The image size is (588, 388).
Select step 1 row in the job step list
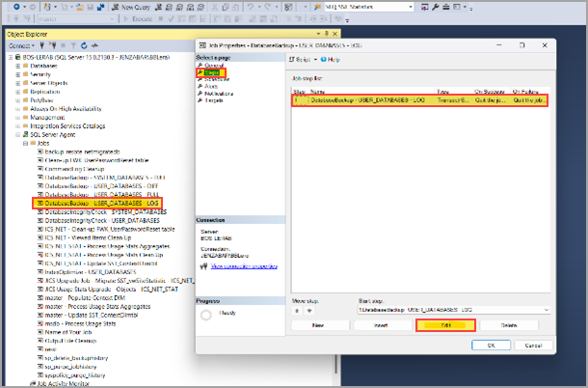tap(419, 100)
